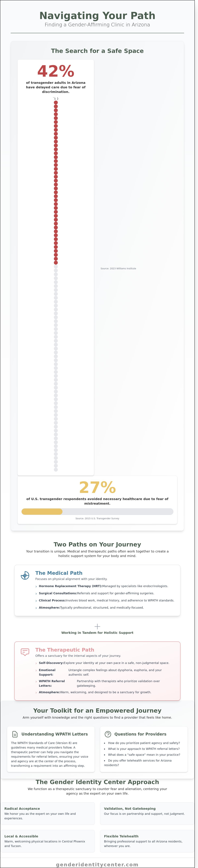
Task: Click the question mark icon beside Questions for Providers
Action: coord(108,734)
